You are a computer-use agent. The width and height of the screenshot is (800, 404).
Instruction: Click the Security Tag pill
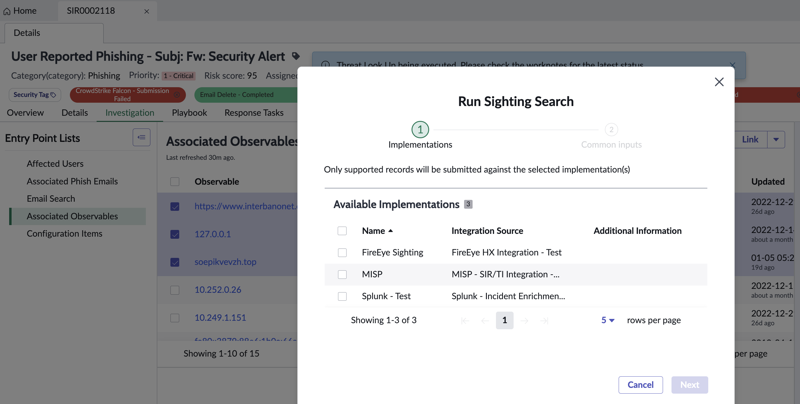(35, 95)
